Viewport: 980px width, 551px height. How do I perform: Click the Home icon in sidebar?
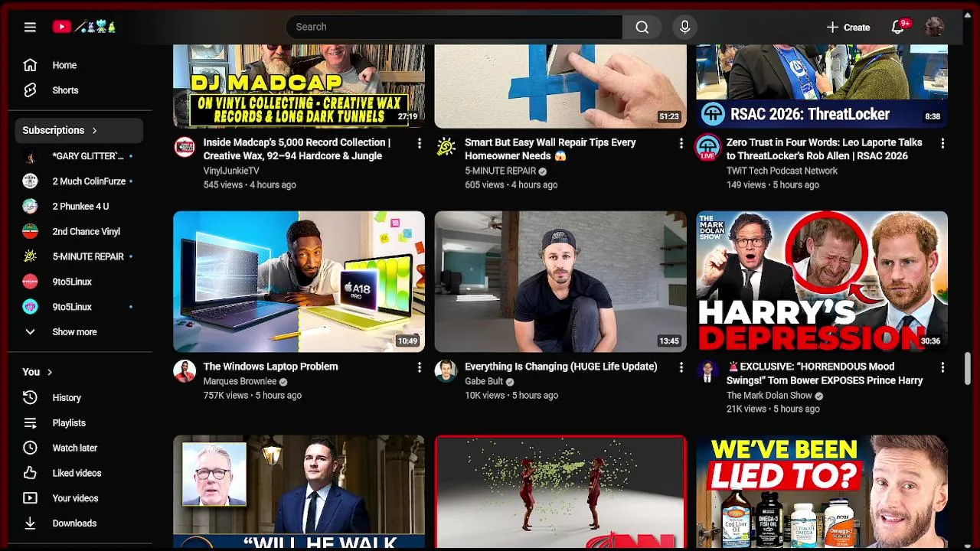pos(30,65)
